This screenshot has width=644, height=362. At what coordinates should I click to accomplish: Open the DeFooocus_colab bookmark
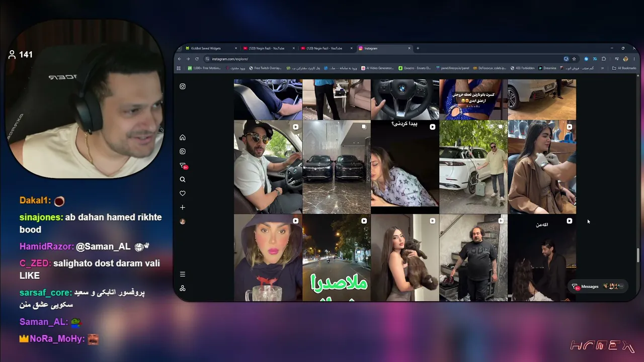pos(490,68)
